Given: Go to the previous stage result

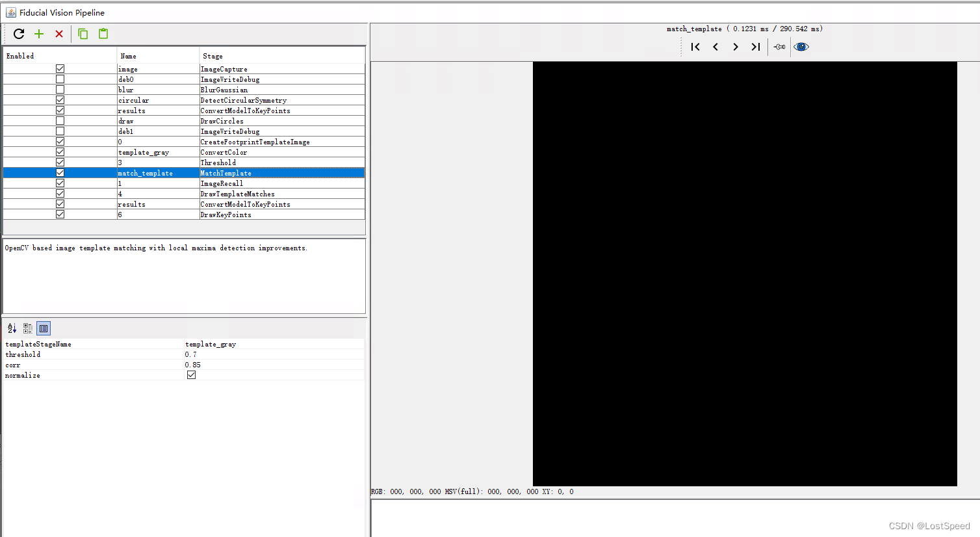Looking at the screenshot, I should (716, 47).
